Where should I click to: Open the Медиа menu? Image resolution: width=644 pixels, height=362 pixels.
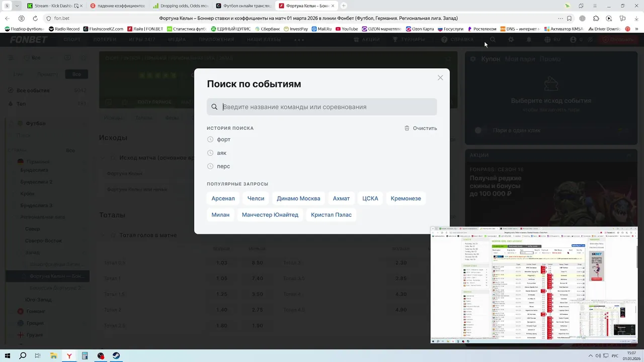pos(177,39)
